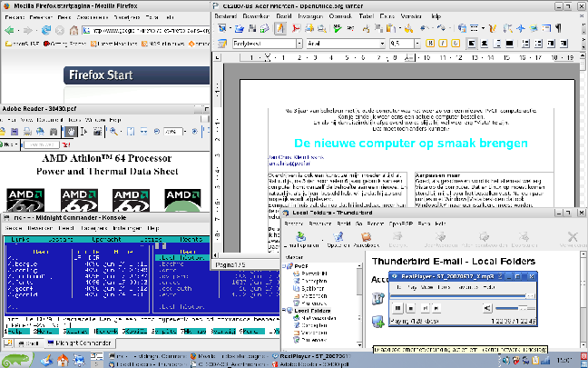
Task: Undo the last action in Writer toolbar
Action: click(x=424, y=28)
